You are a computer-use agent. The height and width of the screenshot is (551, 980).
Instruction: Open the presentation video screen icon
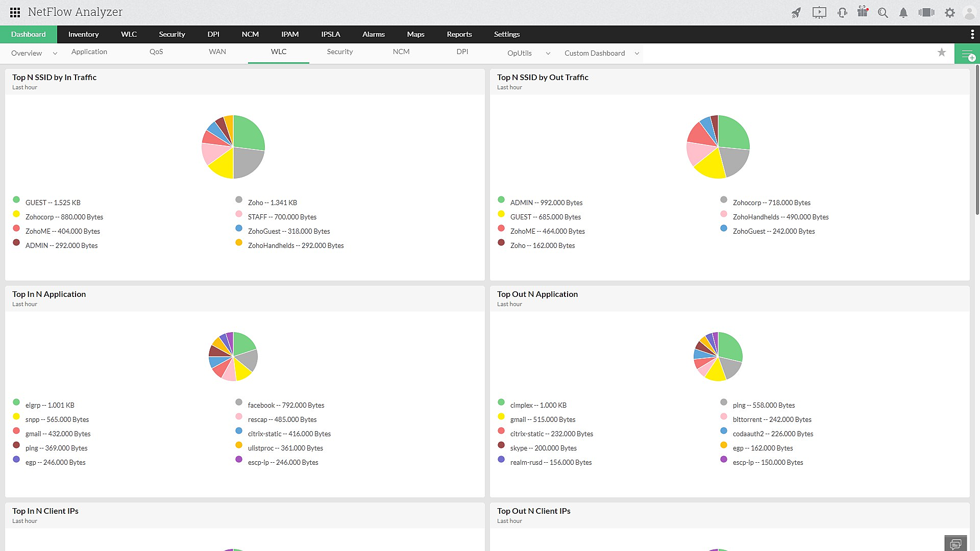pos(819,13)
